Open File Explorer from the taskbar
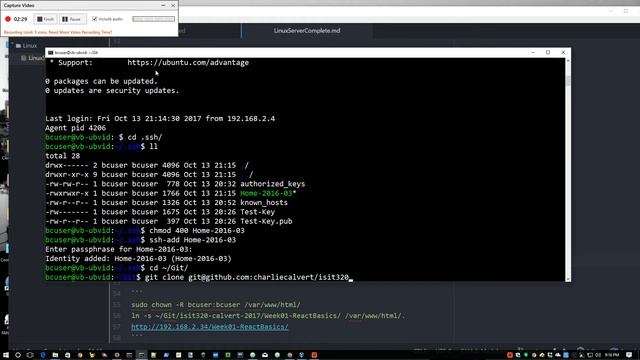Image resolution: width=640 pixels, height=360 pixels. (x=55, y=355)
